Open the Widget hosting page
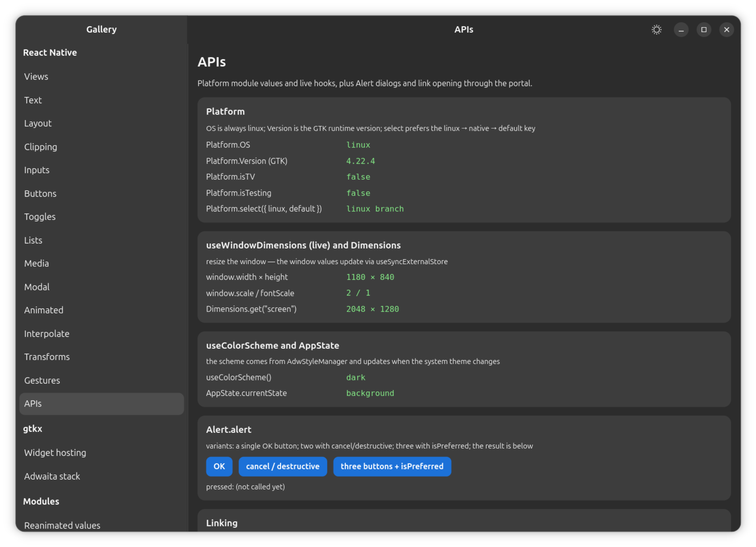The height and width of the screenshot is (547, 756). (102, 453)
